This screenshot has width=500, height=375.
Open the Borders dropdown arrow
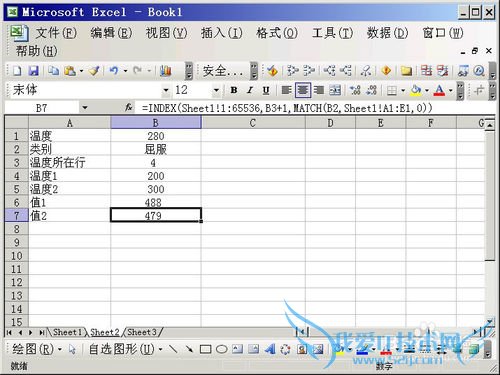coord(403,90)
